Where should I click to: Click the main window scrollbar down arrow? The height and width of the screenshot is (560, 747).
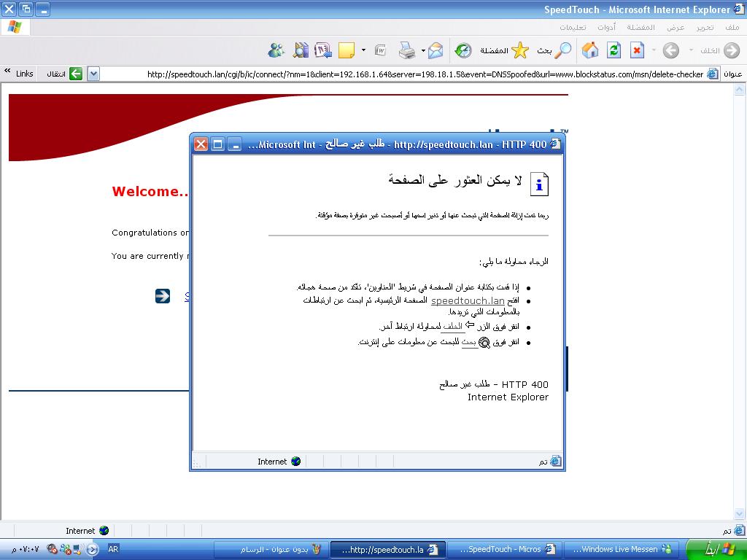[x=739, y=513]
